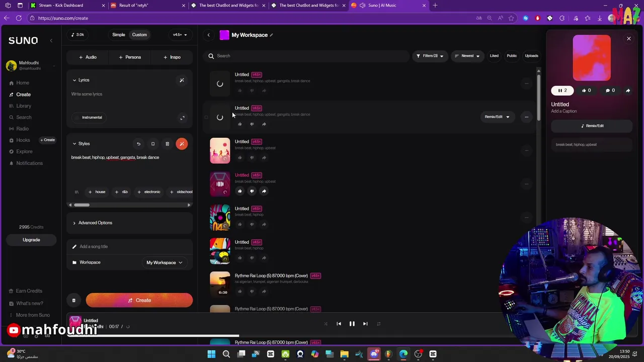Image resolution: width=644 pixels, height=362 pixels.
Task: Switch to Custom creation mode
Action: pos(139,35)
